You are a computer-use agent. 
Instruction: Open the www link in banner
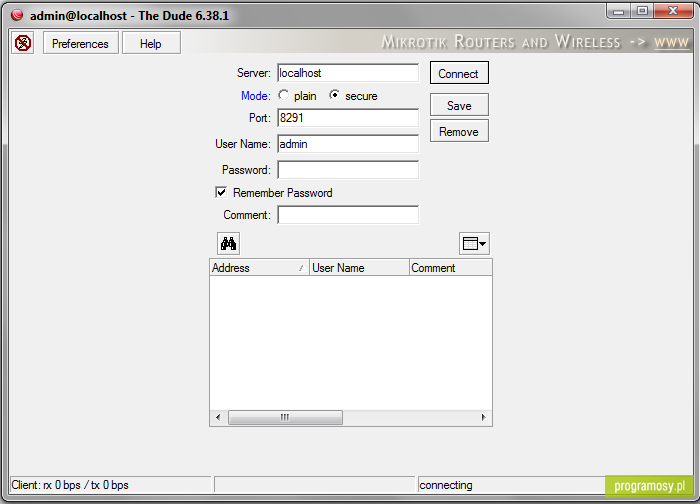(671, 42)
